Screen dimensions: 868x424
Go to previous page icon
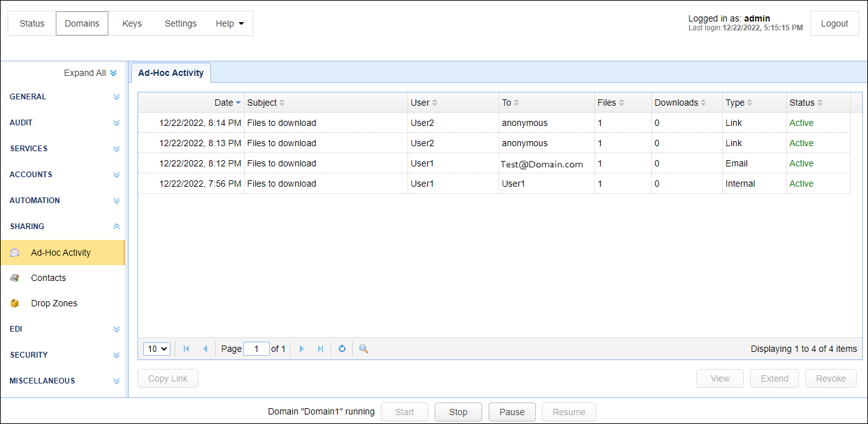205,349
